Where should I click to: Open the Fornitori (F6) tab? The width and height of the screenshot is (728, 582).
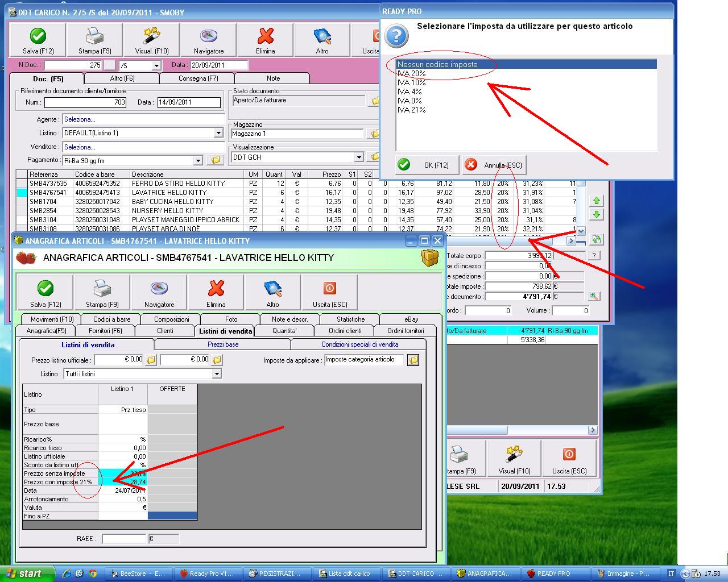106,331
